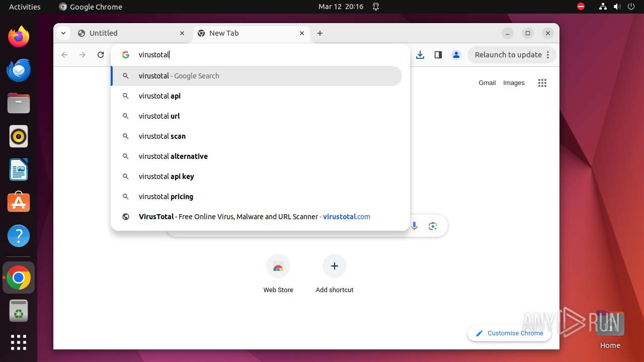Close the Untitled tab

[182, 33]
